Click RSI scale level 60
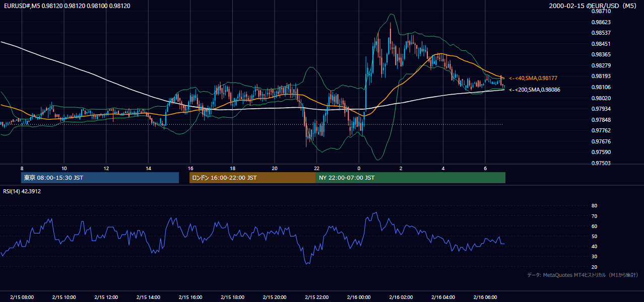This screenshot has width=644, height=302. (x=595, y=226)
